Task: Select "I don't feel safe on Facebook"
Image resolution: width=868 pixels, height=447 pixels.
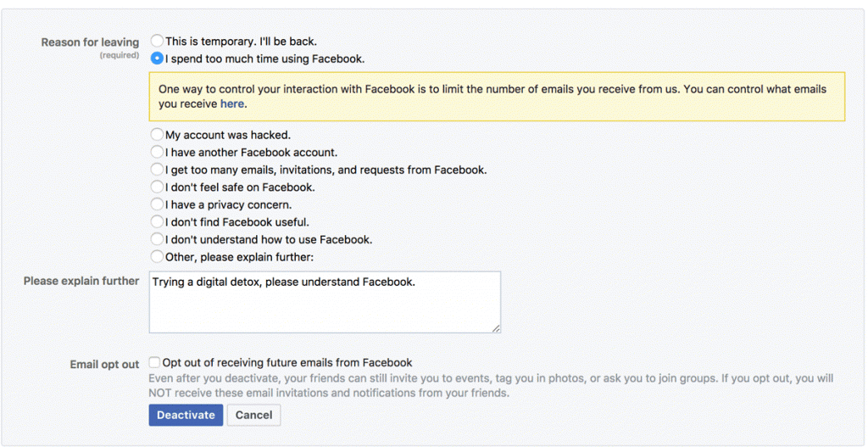Action: point(157,187)
